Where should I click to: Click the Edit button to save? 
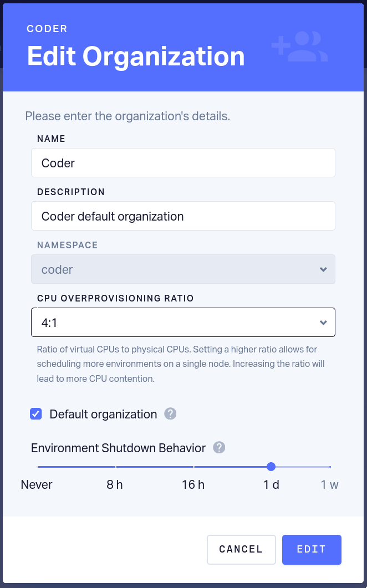pos(312,549)
